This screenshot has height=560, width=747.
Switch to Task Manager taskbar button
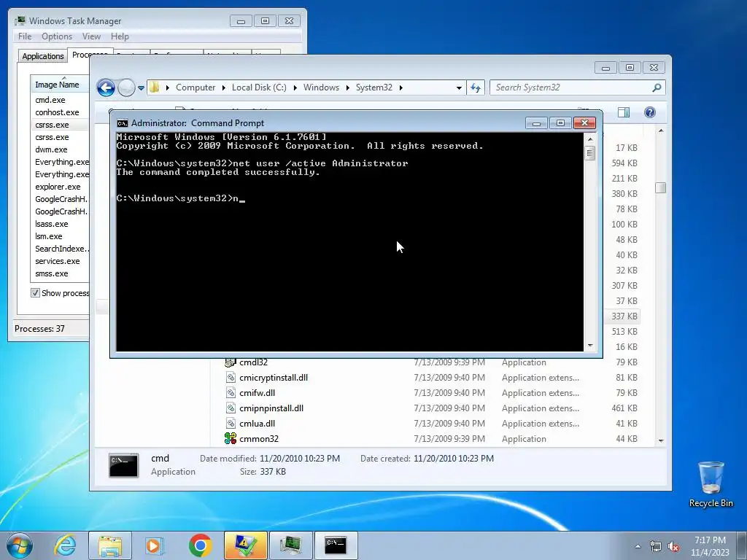[x=290, y=545]
